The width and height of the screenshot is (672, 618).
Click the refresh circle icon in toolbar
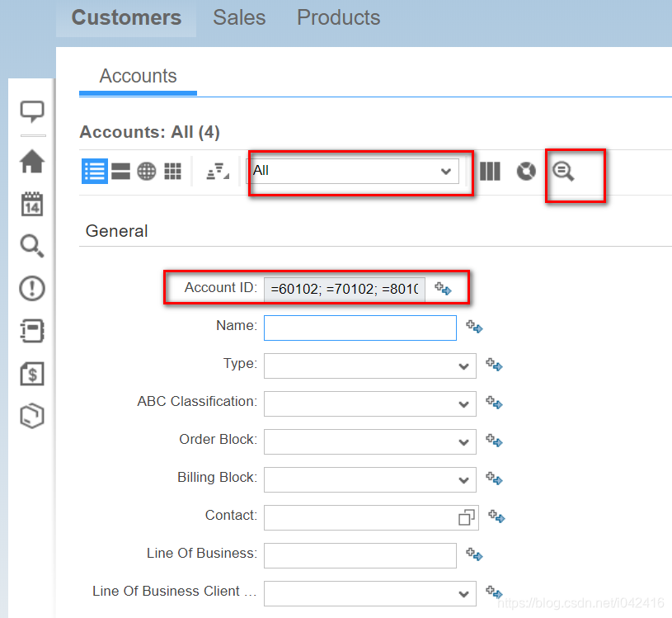coord(526,171)
